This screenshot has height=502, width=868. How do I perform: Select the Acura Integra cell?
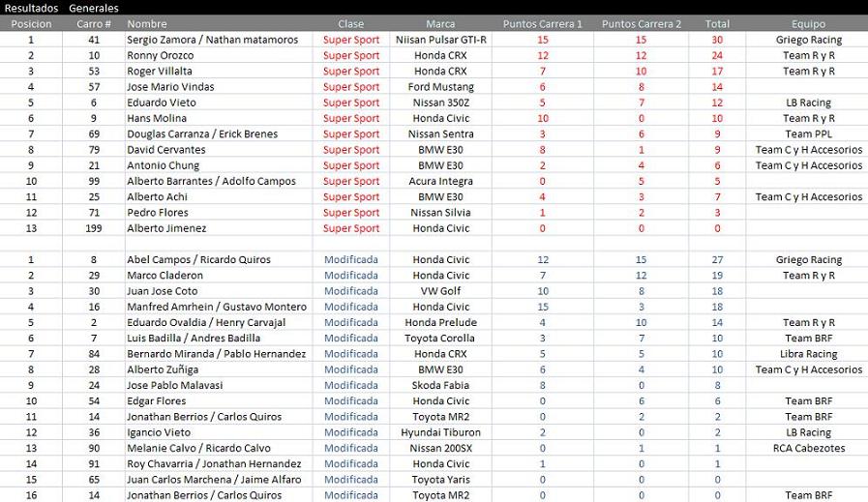tap(441, 181)
